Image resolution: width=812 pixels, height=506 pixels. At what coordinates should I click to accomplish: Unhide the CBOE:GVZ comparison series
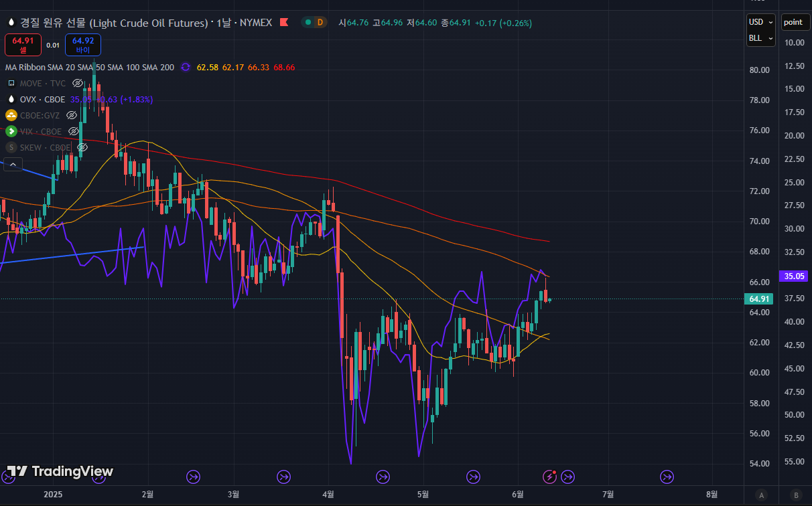(72, 115)
